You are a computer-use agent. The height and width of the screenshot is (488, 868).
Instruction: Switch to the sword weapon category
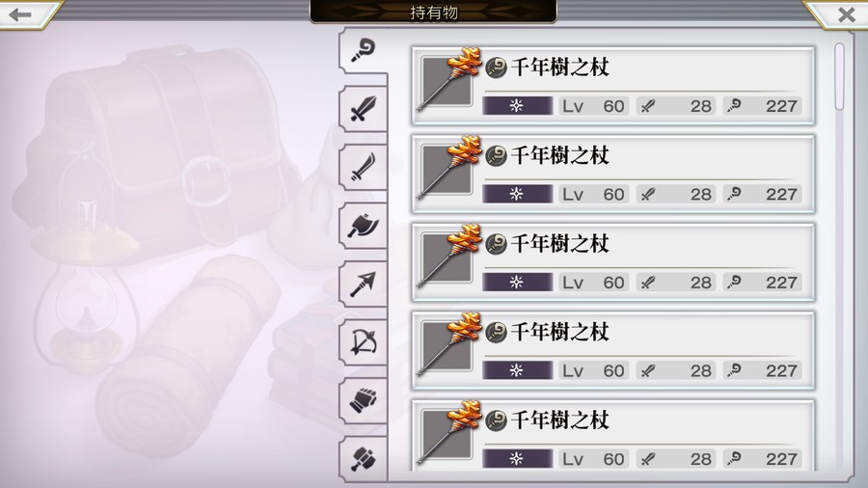click(x=363, y=109)
